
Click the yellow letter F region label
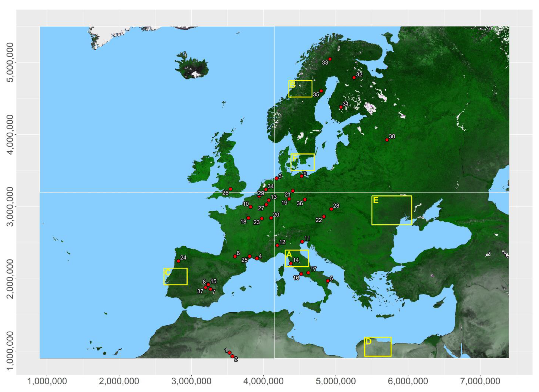295,158
